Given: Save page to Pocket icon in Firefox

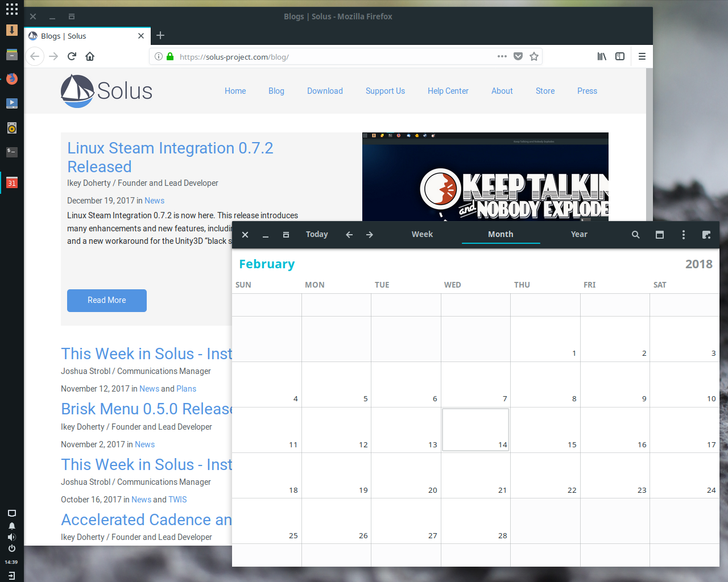Looking at the screenshot, I should [518, 56].
